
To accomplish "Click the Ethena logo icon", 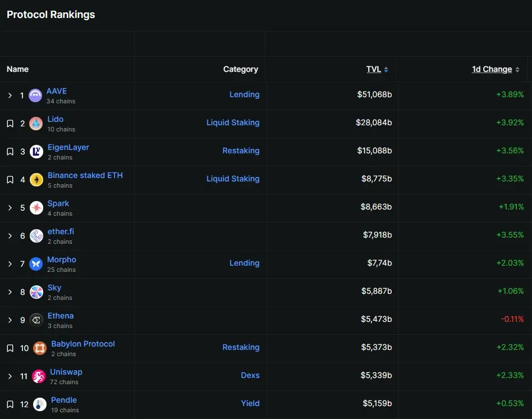I will (36, 320).
